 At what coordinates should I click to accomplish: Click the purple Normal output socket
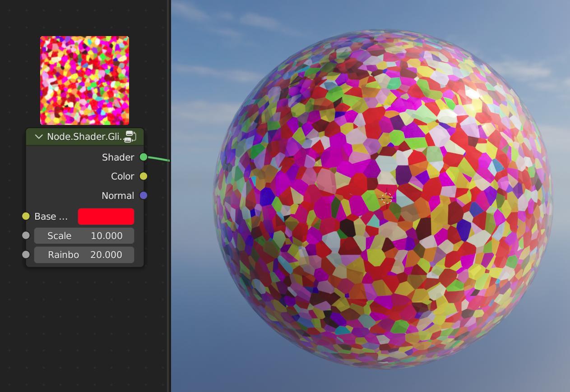pos(144,195)
